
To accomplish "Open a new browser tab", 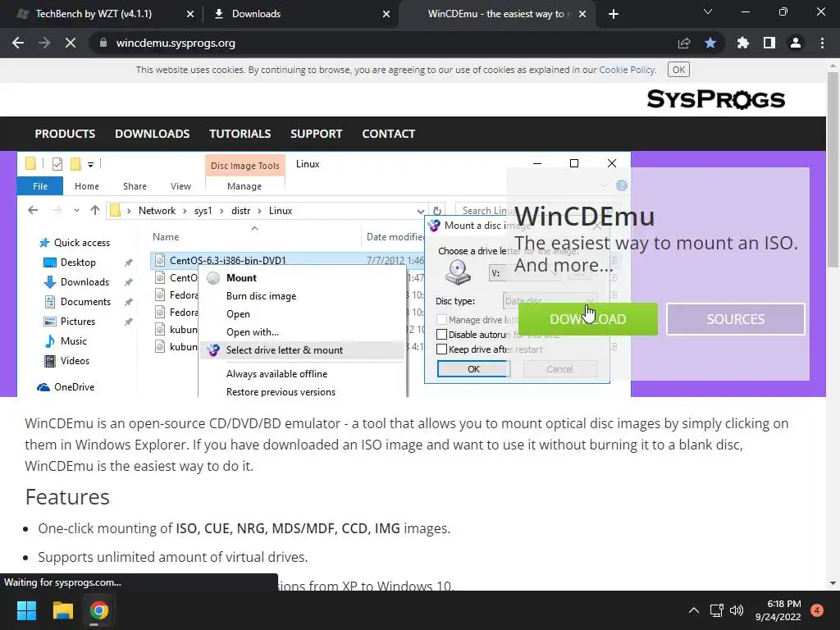I will pos(614,14).
